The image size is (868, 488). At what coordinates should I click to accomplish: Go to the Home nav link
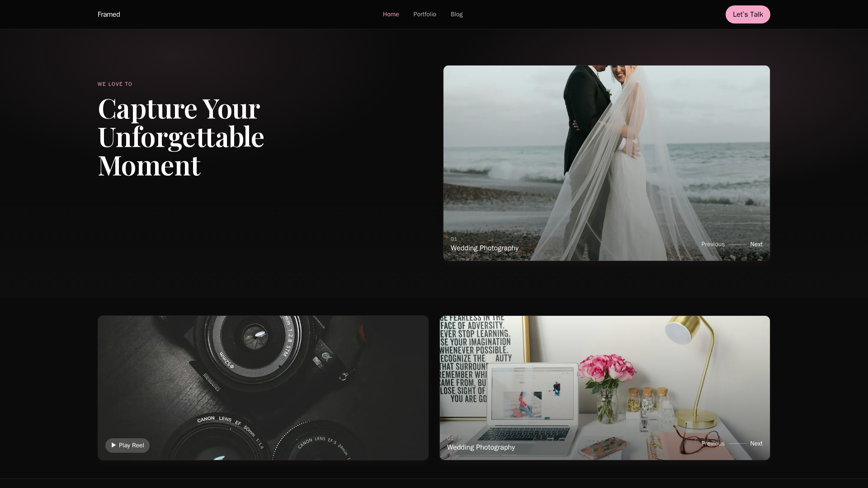(391, 14)
